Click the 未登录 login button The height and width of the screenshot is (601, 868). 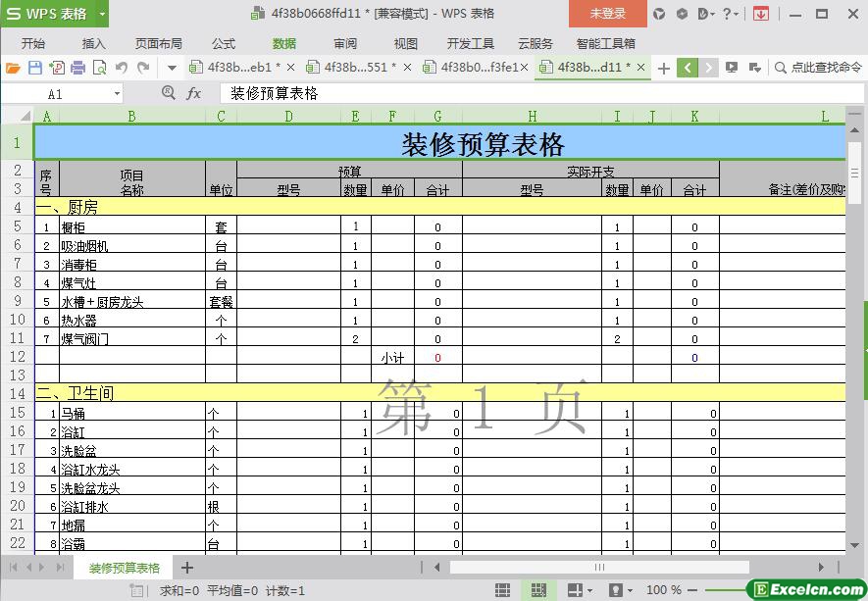(607, 14)
